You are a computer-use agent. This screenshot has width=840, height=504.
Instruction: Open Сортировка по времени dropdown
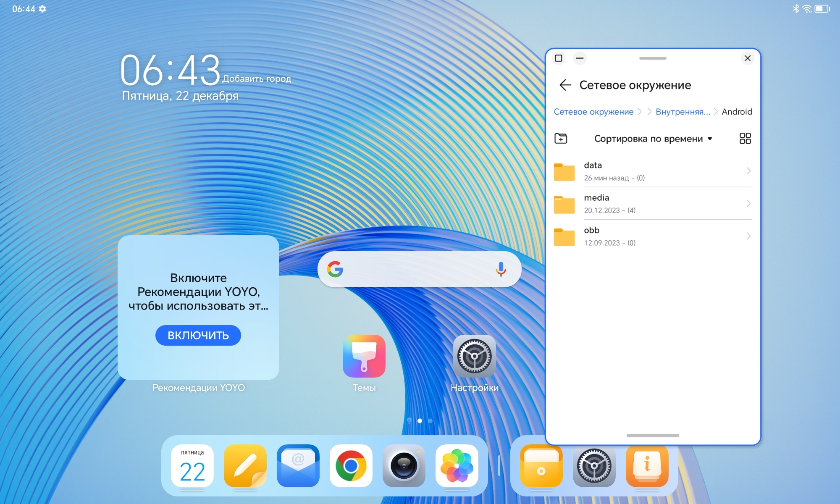tap(653, 139)
